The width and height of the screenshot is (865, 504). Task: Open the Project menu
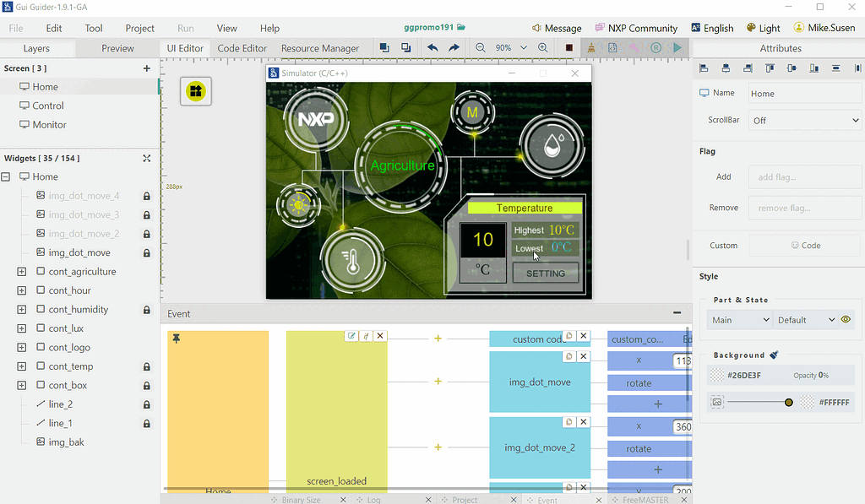click(139, 28)
